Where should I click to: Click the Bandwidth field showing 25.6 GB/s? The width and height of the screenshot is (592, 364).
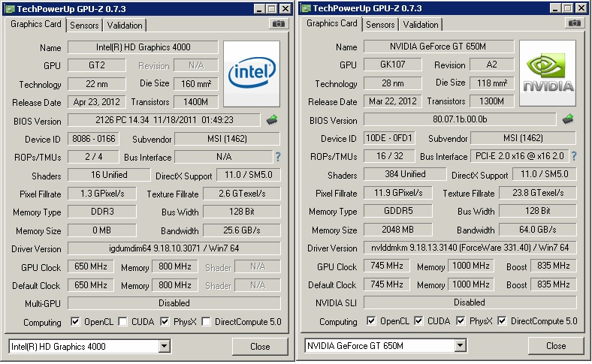[242, 230]
